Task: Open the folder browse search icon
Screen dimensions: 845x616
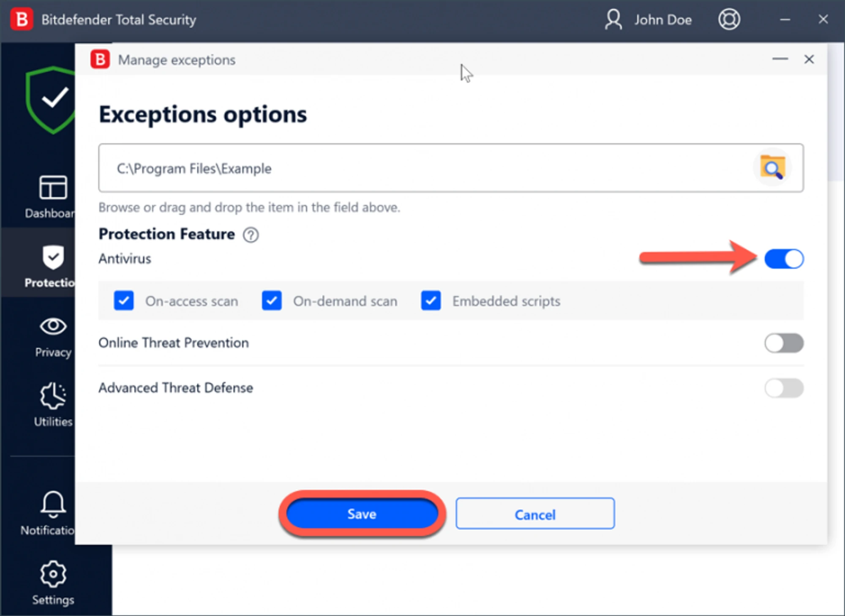Action: (772, 168)
